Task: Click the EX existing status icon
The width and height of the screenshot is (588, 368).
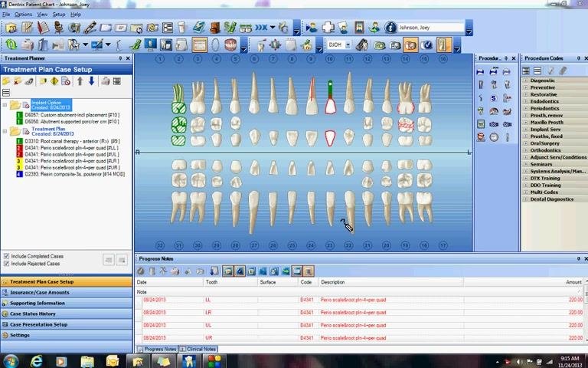Action: pos(395,45)
